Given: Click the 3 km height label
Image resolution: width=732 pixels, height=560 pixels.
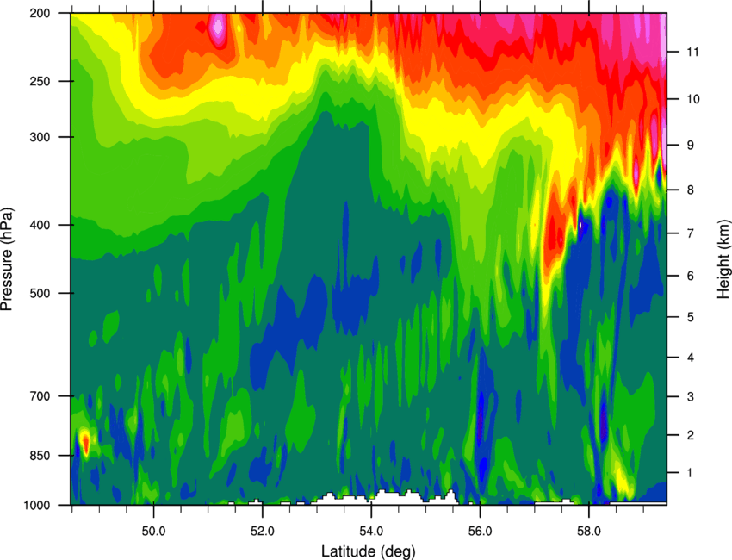Looking at the screenshot, I should point(690,396).
